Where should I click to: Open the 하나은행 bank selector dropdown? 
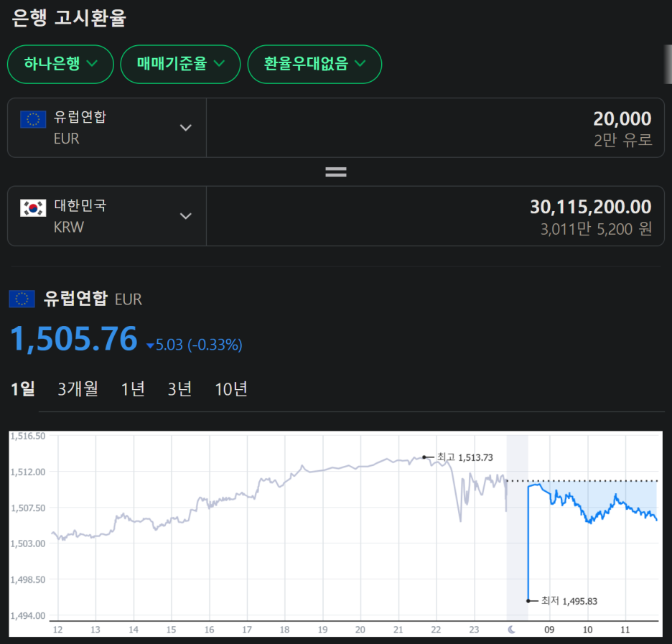(x=60, y=64)
